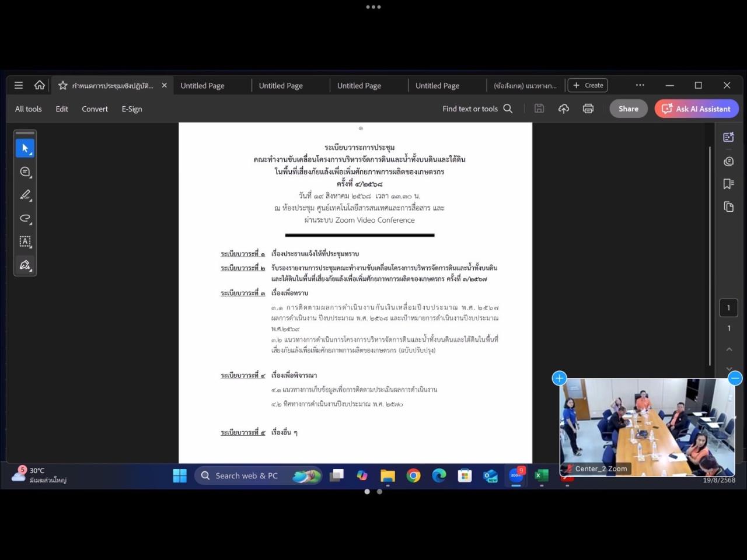
Task: Open the Fill and Sign tool
Action: (x=25, y=265)
